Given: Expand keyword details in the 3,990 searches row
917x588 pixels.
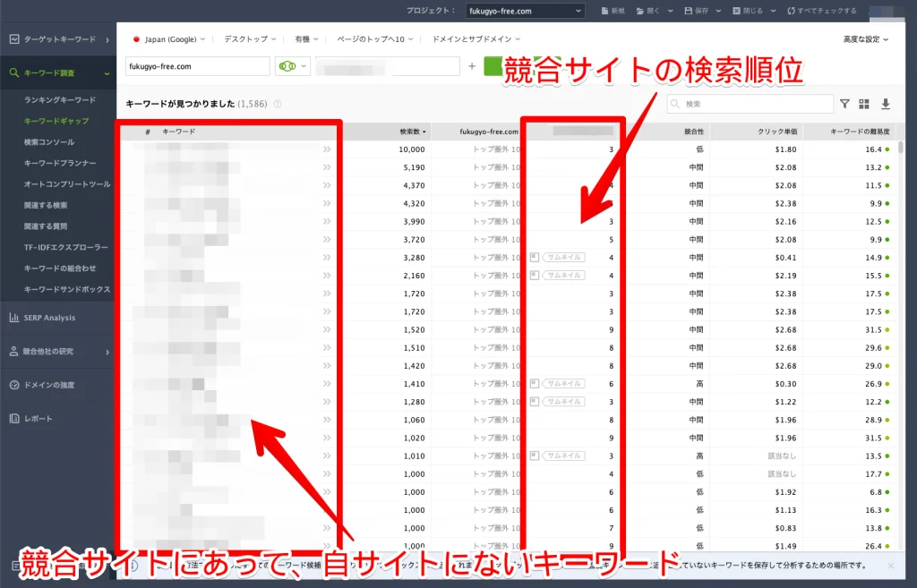Looking at the screenshot, I should pyautogui.click(x=327, y=222).
